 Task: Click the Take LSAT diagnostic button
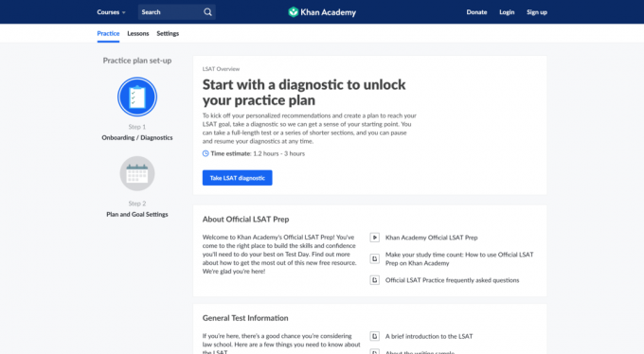[x=238, y=178]
